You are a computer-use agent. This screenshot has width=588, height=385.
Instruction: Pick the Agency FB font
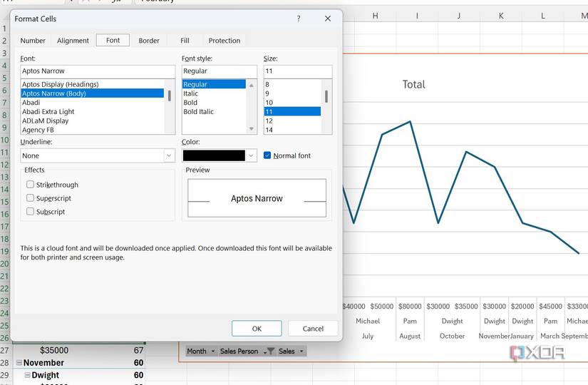pyautogui.click(x=92, y=130)
